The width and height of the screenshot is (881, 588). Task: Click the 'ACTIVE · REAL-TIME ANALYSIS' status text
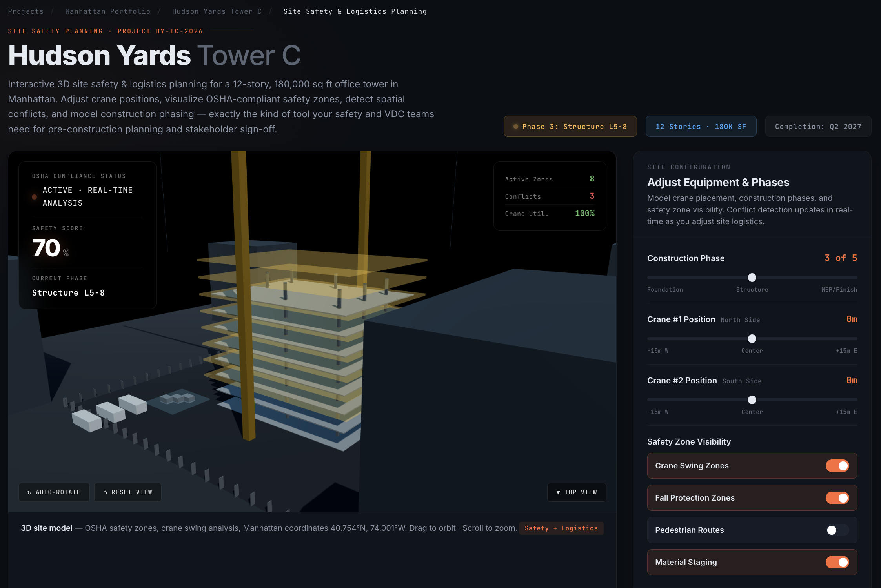coord(88,197)
